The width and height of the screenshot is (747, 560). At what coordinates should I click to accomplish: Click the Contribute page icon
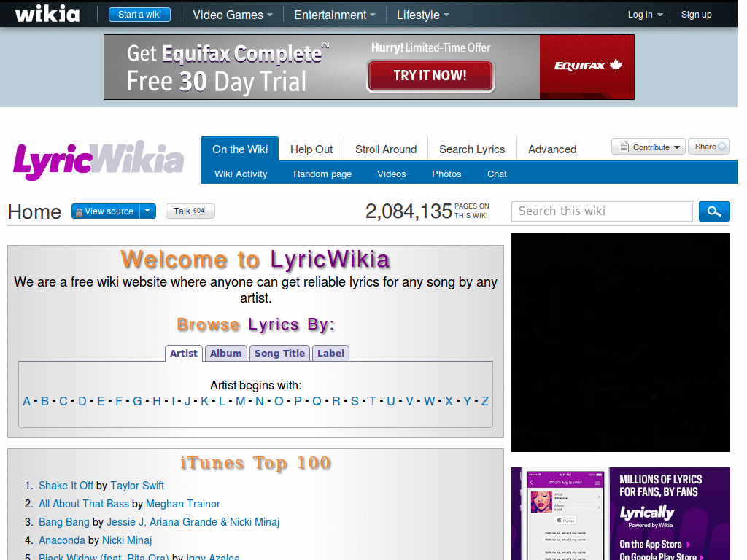coord(623,147)
